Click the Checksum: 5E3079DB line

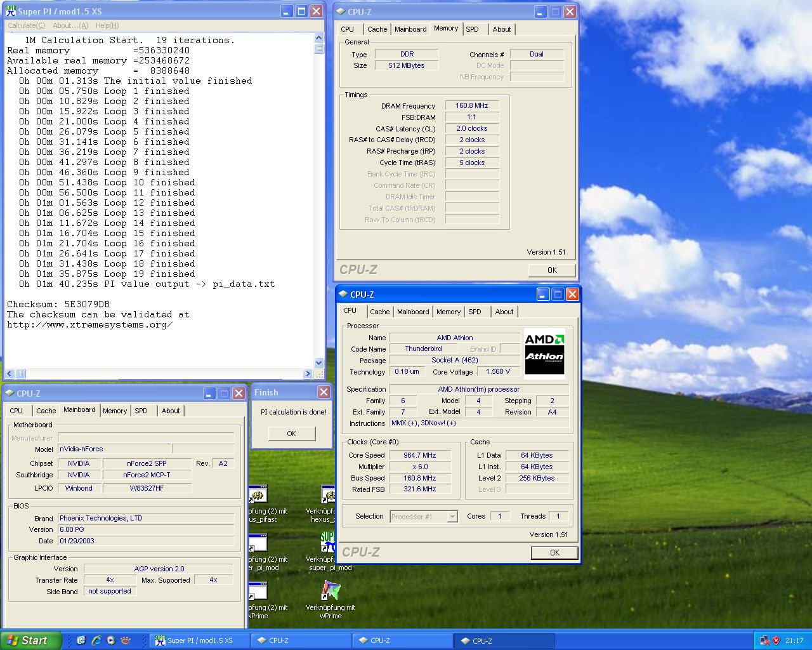58,304
